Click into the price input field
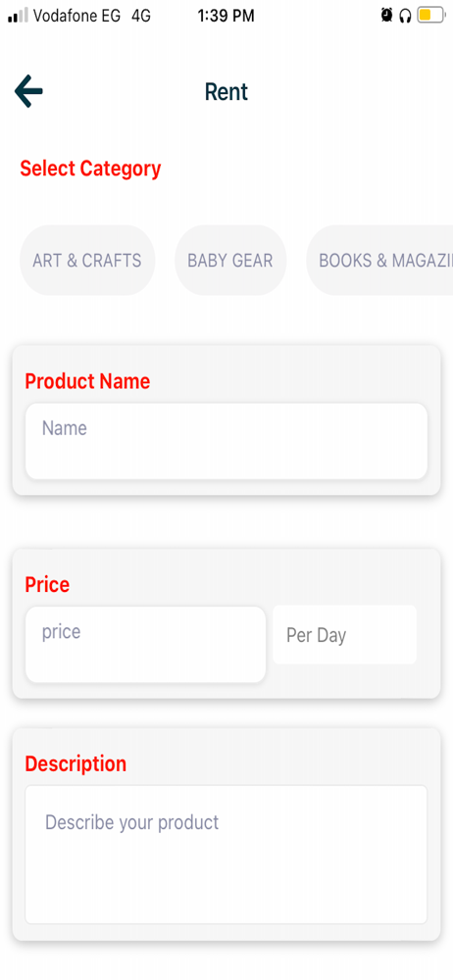 (145, 645)
